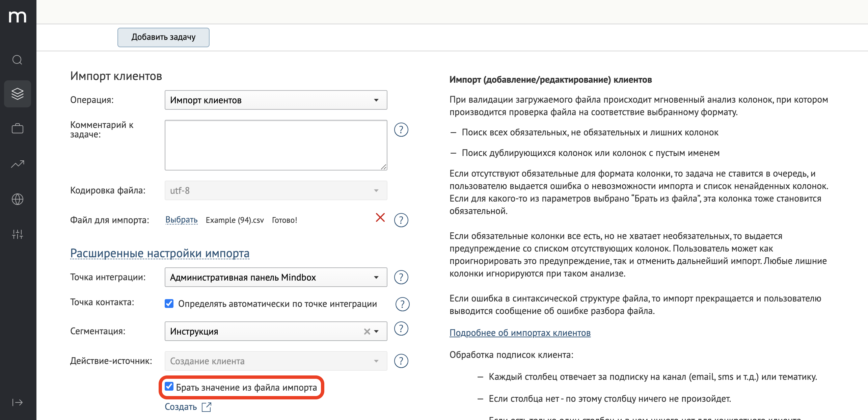The height and width of the screenshot is (420, 868).
Task: Open the Кодировка файла utf-8 dropdown
Action: [276, 190]
